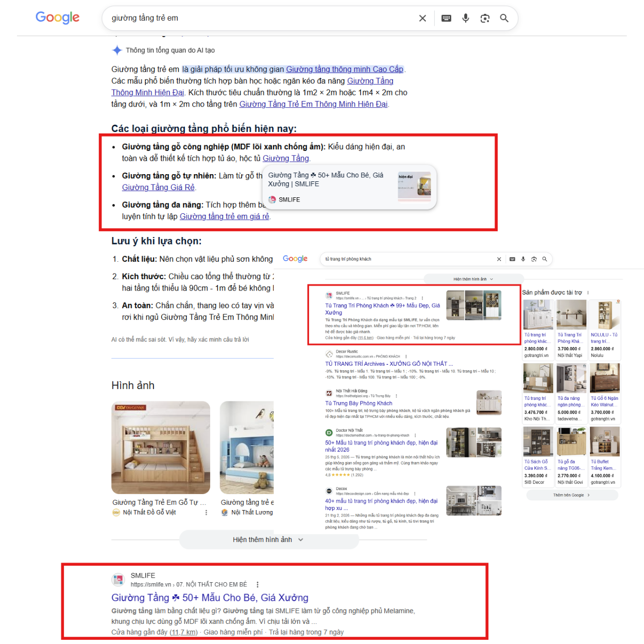Image resolution: width=644 pixels, height=644 pixels.
Task: Open the 'Giường Tầng Giá Rẻ' link
Action: tap(159, 188)
